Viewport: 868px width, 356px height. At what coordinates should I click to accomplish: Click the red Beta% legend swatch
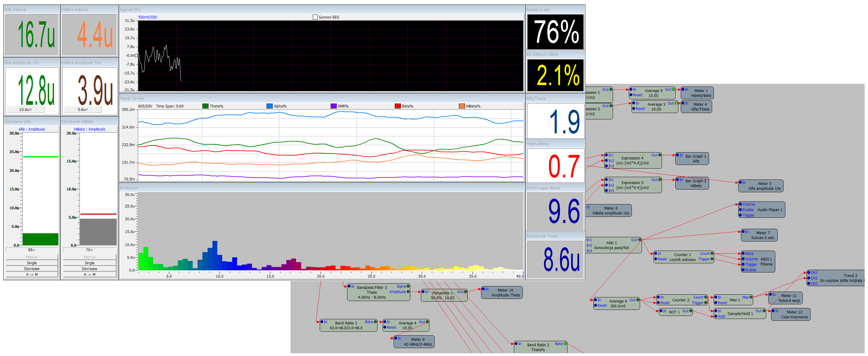(398, 106)
